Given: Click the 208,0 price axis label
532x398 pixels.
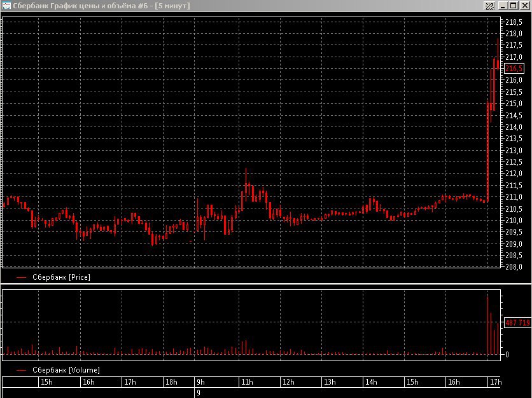Looking at the screenshot, I should 514,267.
